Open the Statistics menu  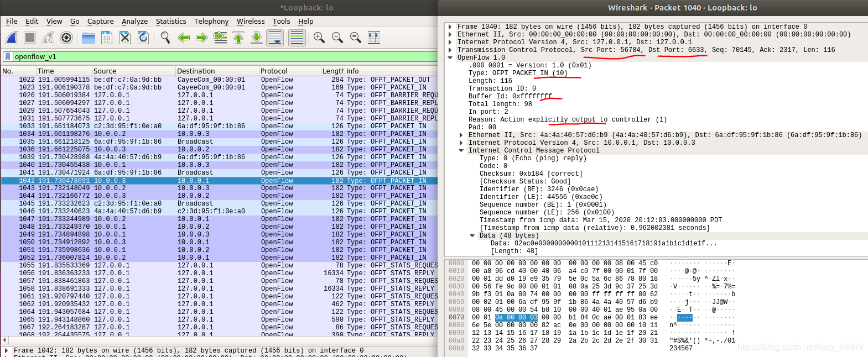tap(171, 22)
